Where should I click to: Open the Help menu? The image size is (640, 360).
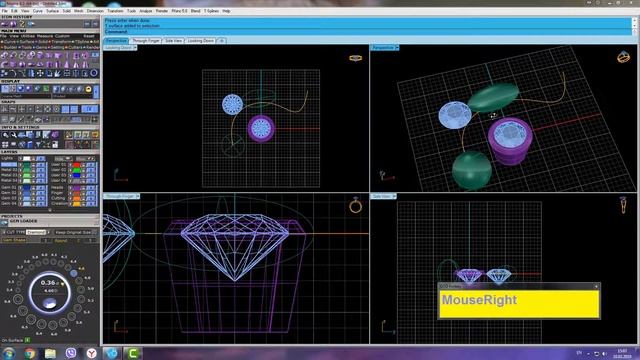click(x=226, y=11)
